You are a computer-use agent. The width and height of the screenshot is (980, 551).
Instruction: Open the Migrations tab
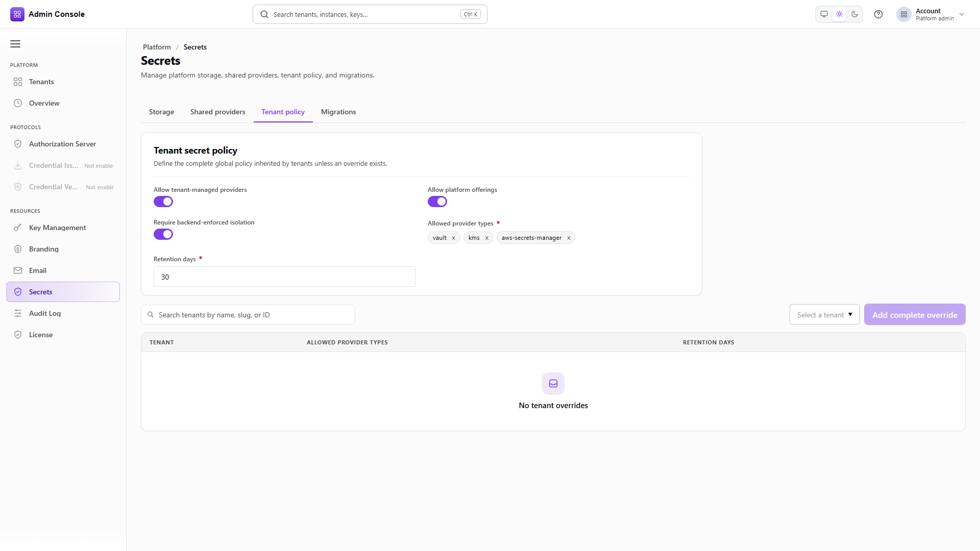click(x=338, y=112)
